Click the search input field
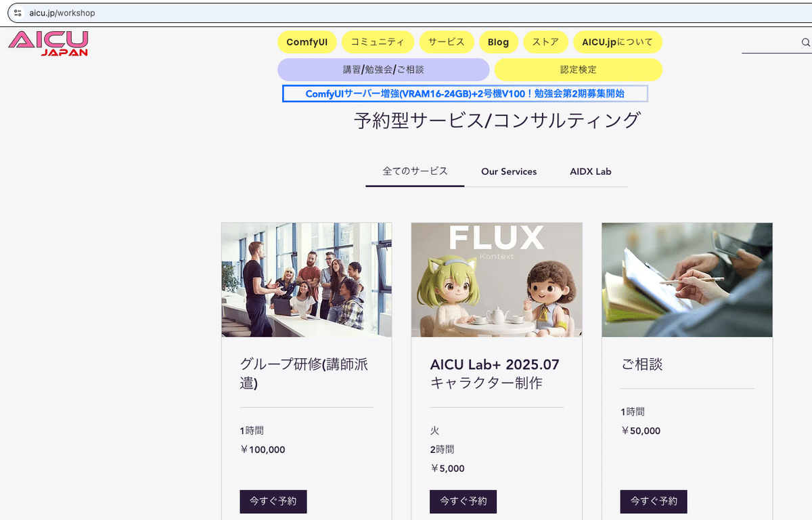Image resolution: width=812 pixels, height=520 pixels. [771, 42]
